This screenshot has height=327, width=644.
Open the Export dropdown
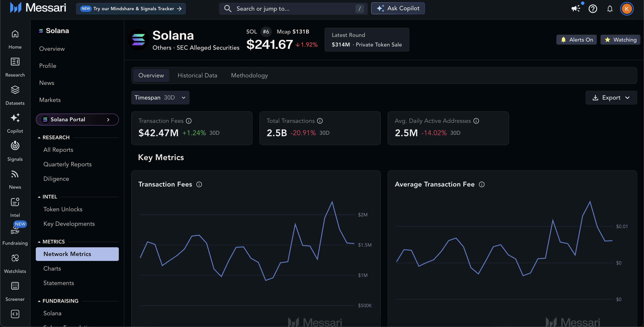pyautogui.click(x=611, y=97)
